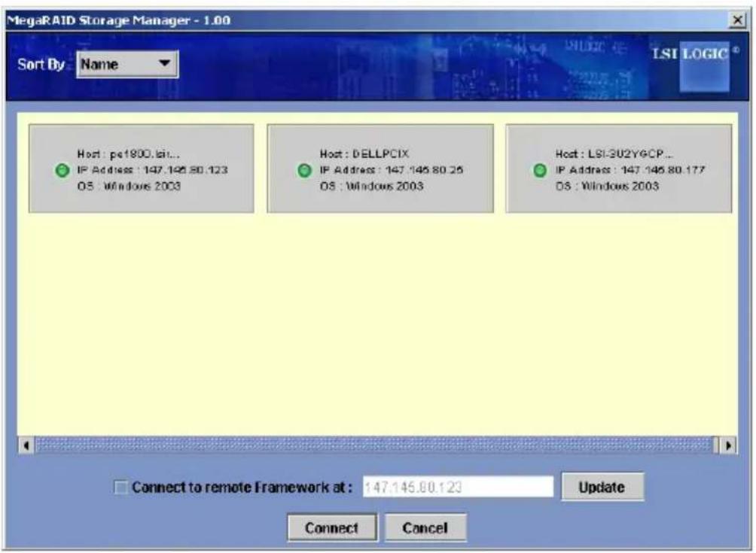This screenshot has height=553, width=756.
Task: Click 'OS : Windows 2003' under DELLPCIX
Action: (371, 186)
